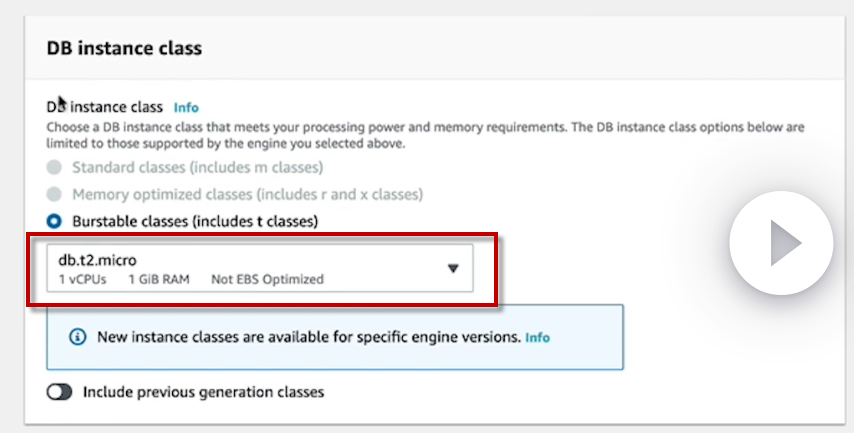This screenshot has width=854, height=433.
Task: Select the Memory optimized classes radio button
Action: 53,194
